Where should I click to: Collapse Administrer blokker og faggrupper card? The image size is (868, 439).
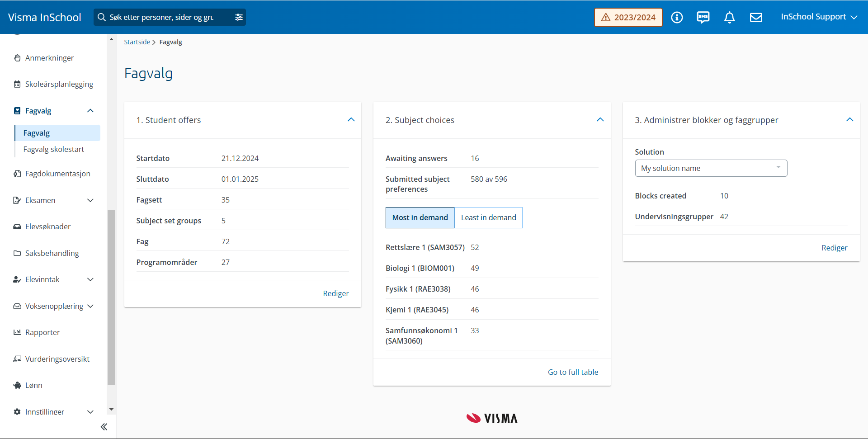tap(850, 120)
